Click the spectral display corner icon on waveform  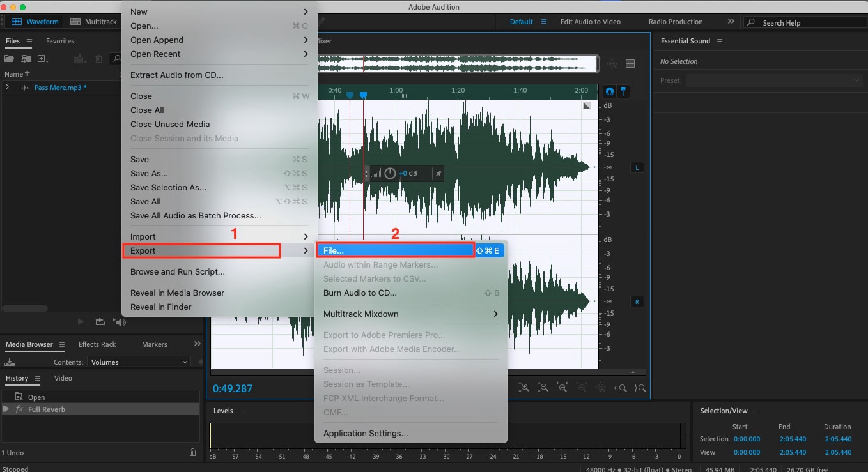tap(587, 106)
